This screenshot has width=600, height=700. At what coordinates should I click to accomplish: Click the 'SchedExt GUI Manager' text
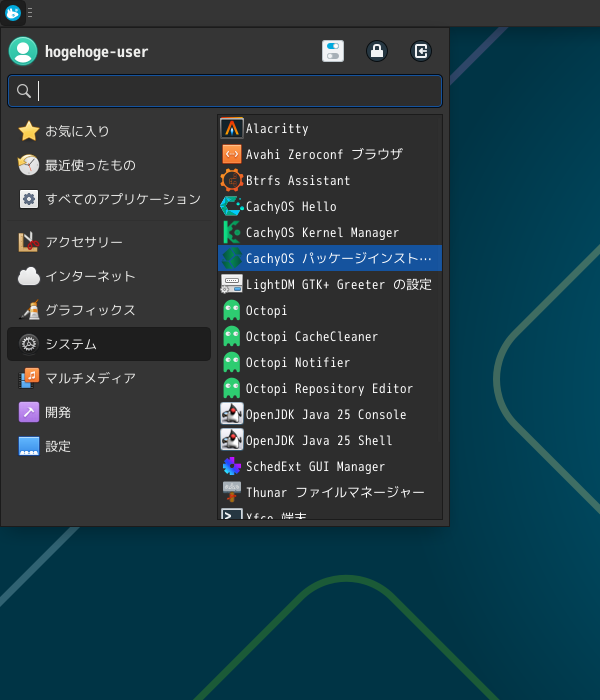[x=315, y=467]
